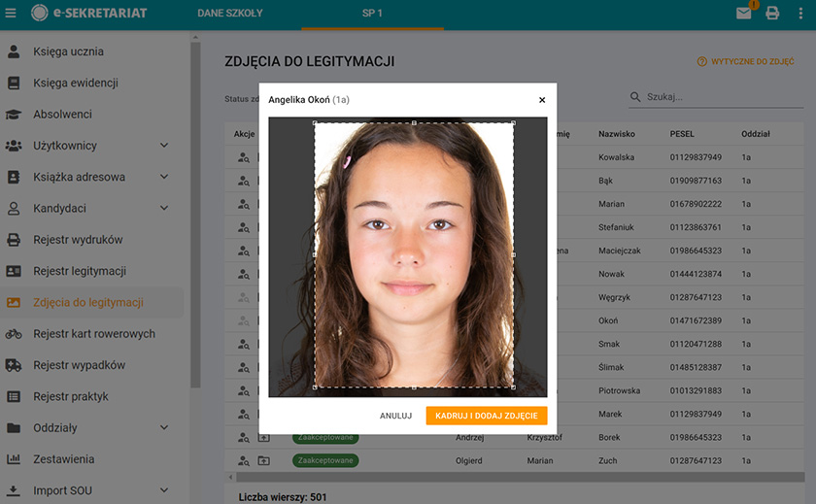816x504 pixels.
Task: Open the hamburger menu icon
Action: [11, 14]
